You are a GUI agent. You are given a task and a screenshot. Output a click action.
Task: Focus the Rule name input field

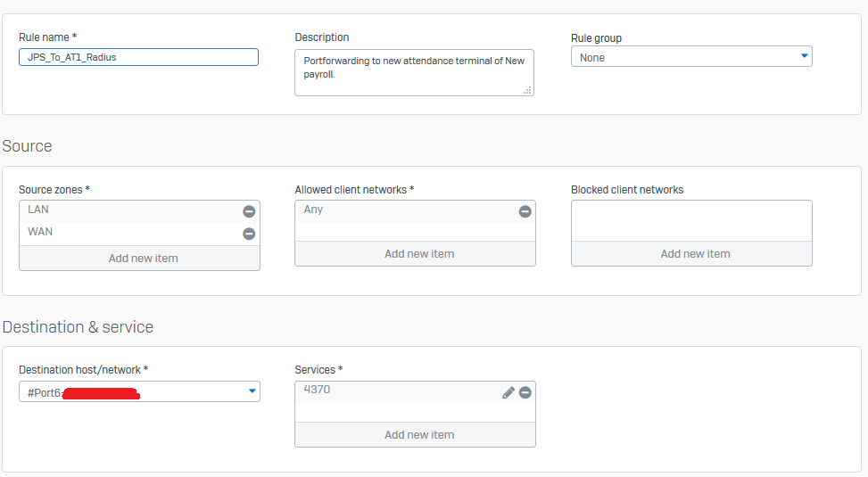tap(138, 57)
